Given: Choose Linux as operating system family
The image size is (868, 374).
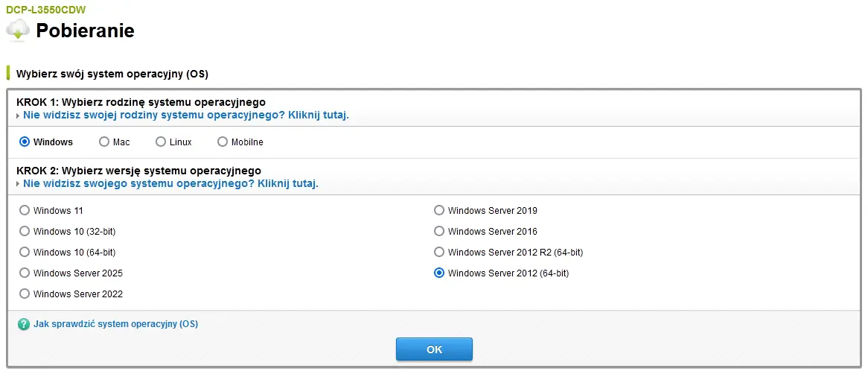Looking at the screenshot, I should (161, 142).
